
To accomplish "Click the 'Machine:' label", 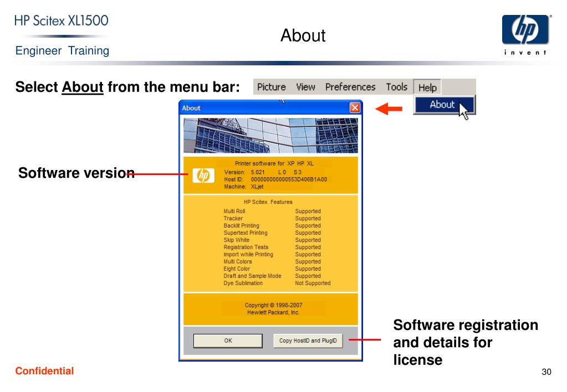I will tap(235, 187).
